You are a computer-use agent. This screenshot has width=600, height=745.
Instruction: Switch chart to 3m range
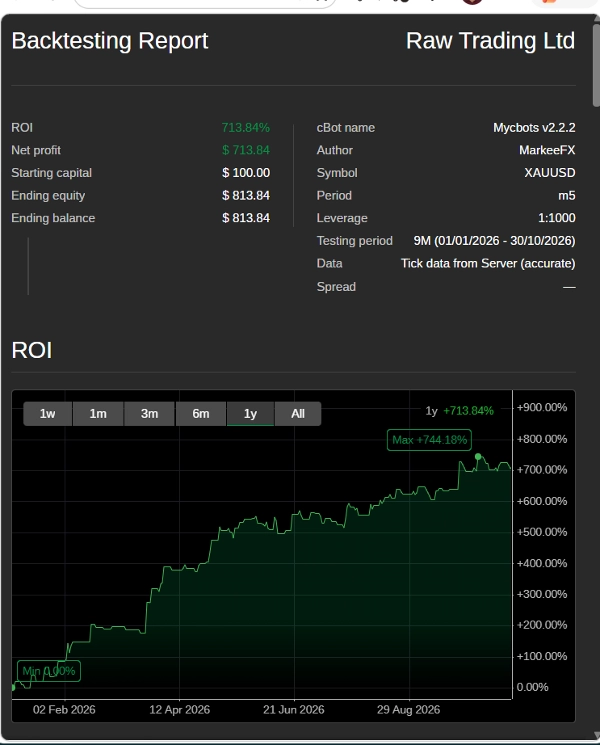[149, 414]
